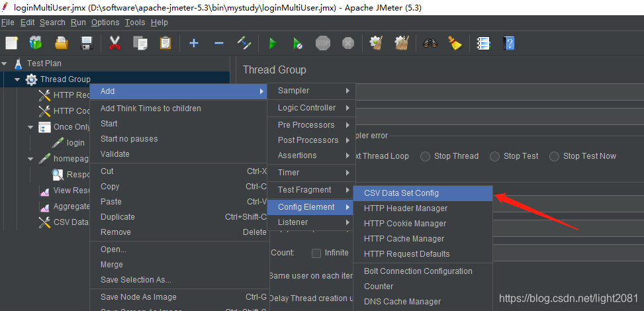Click the Toggle enable/disable toolbar icon

(244, 43)
